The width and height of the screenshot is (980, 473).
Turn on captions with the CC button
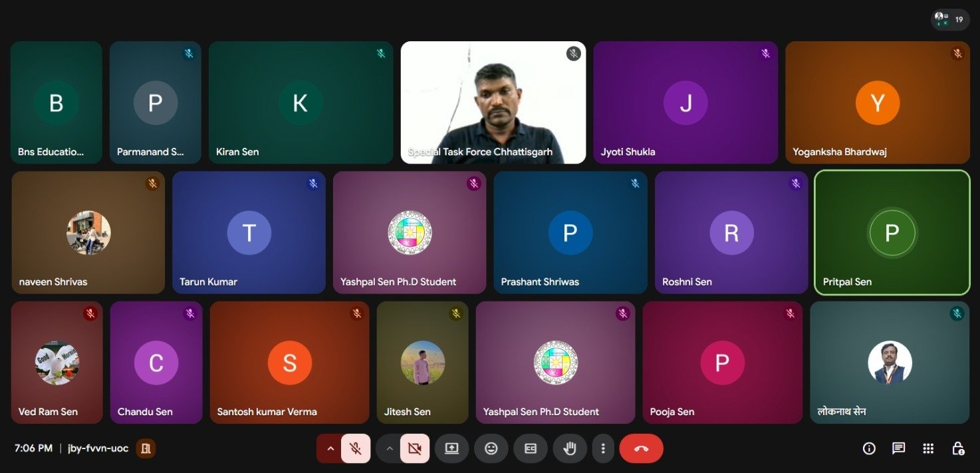(x=531, y=448)
